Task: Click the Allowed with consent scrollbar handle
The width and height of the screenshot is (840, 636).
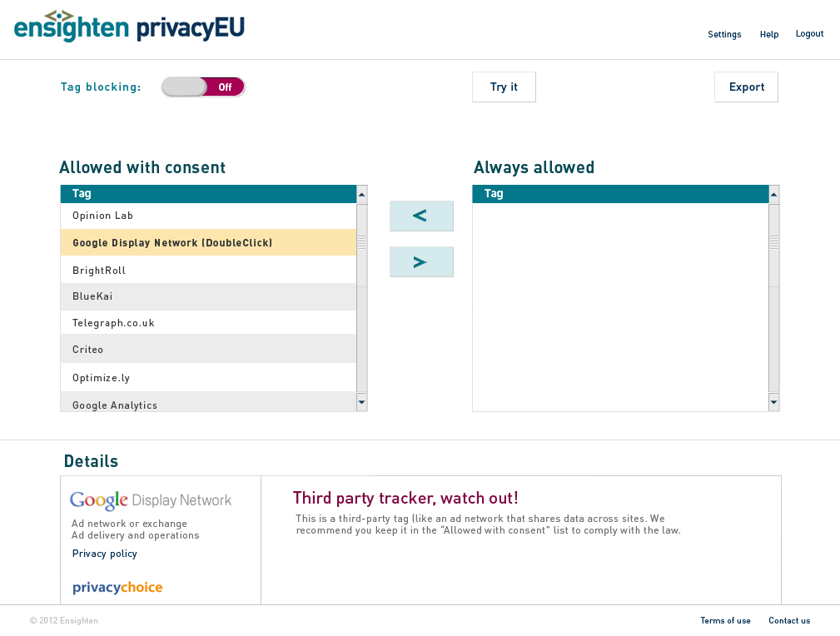Action: [361, 243]
